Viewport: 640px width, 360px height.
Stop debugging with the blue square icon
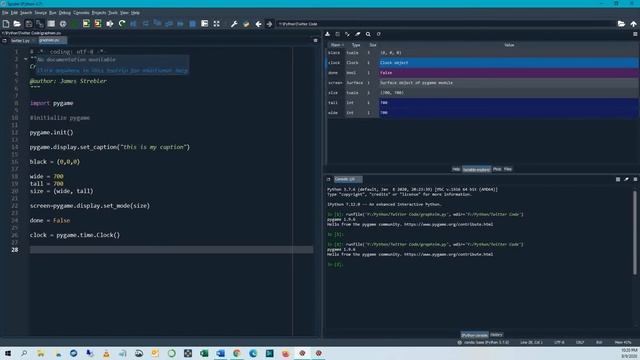coord(193,24)
